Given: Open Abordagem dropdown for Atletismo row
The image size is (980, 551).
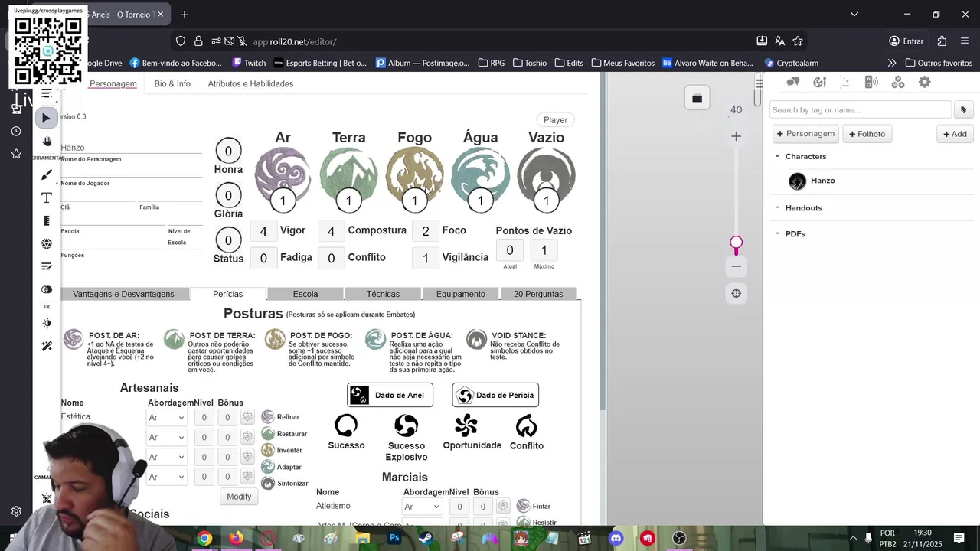Looking at the screenshot, I should [x=421, y=507].
